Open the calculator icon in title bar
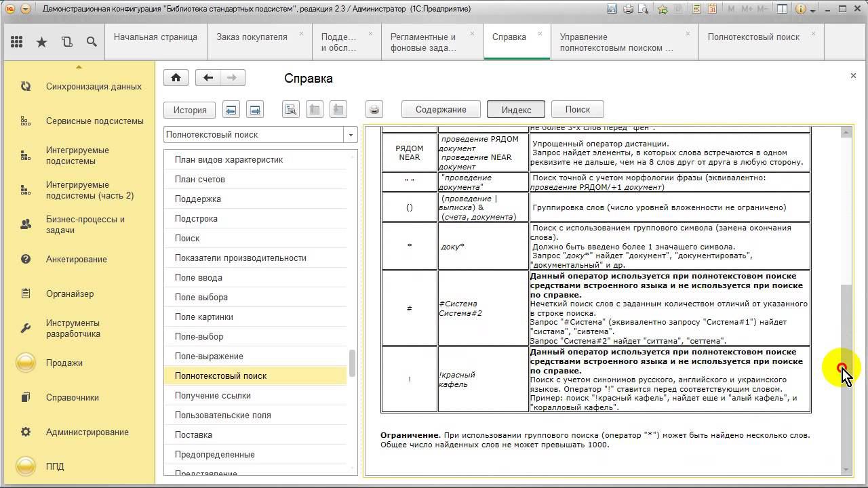 tap(696, 9)
